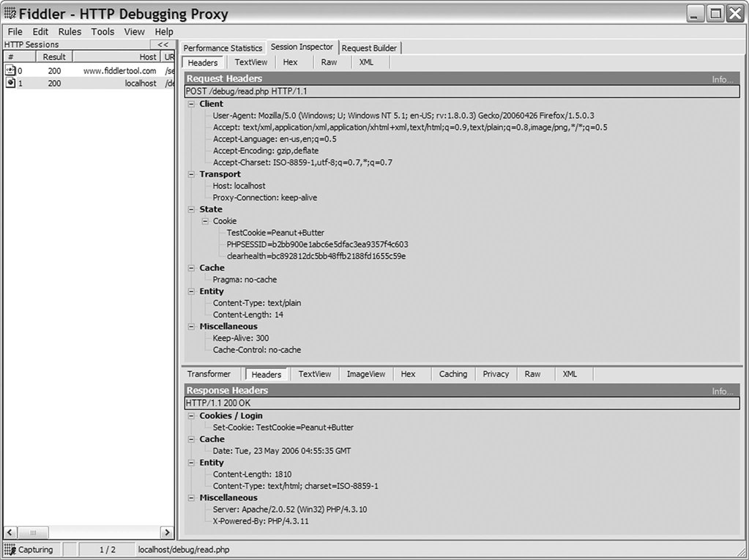Click the Response Headers Info link
Screen dimensions: 749x560
tap(722, 391)
